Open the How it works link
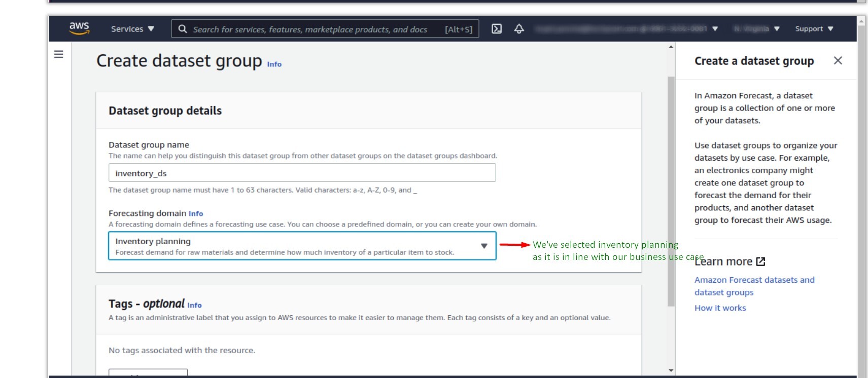868x378 pixels. pyautogui.click(x=720, y=308)
